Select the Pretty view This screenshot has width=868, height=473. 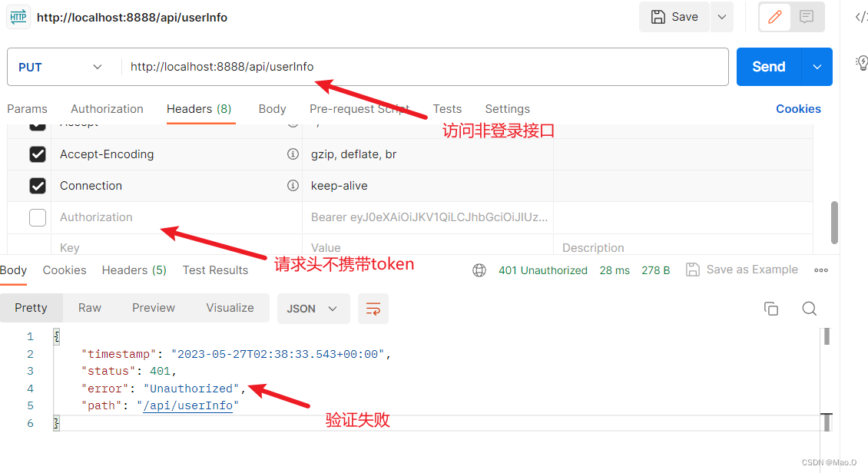(31, 308)
